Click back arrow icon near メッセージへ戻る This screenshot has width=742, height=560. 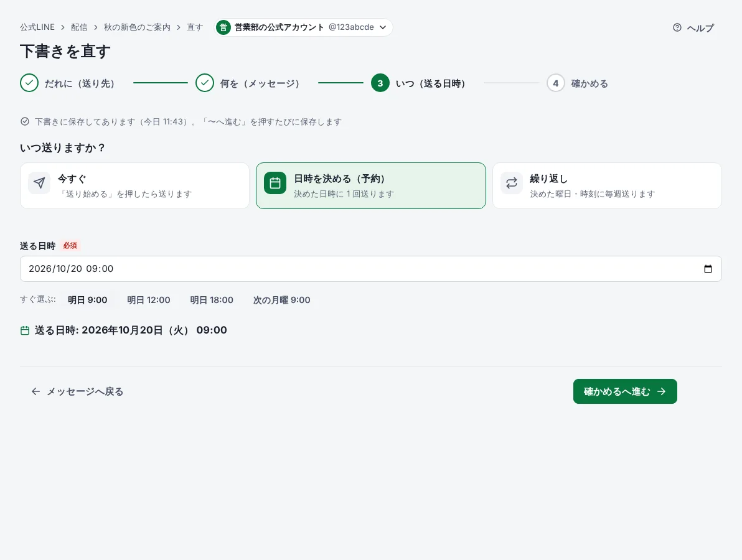click(35, 391)
